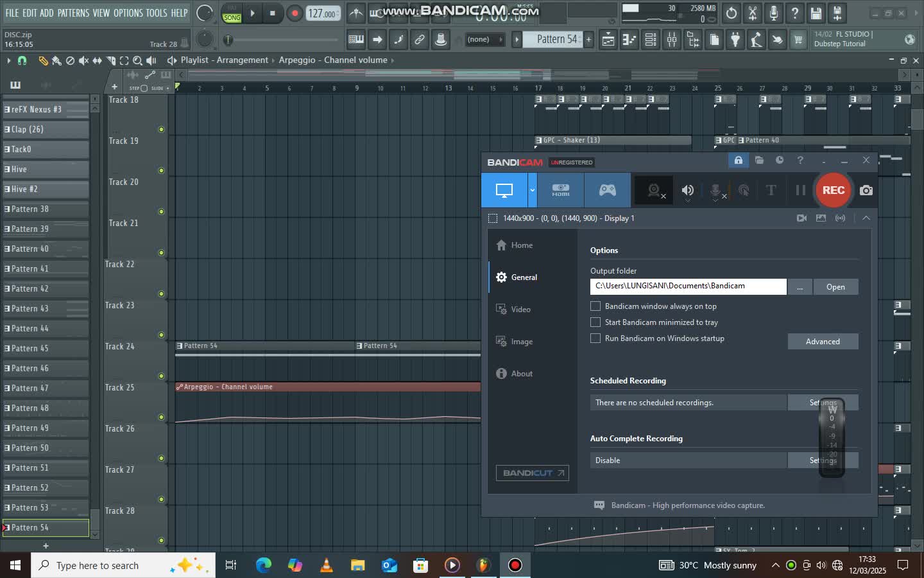Click the Bandicam speaker sound icon
Viewport: 924px width, 578px height.
(687, 190)
